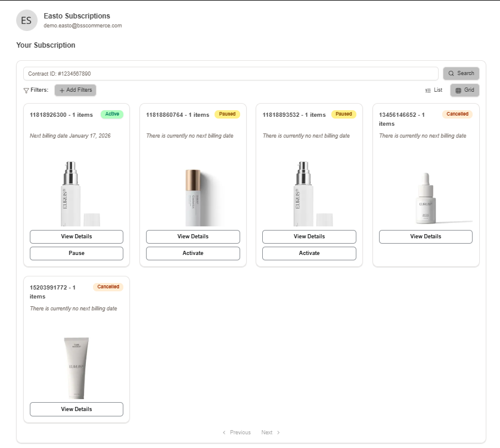Switch to List view
This screenshot has height=448, width=500.
(433, 90)
